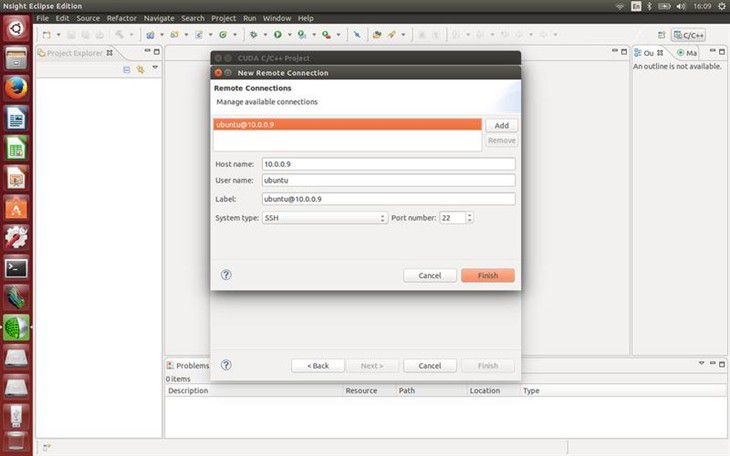Open Terminal from the Ubuntu launcher
The width and height of the screenshot is (730, 456).
(x=16, y=268)
